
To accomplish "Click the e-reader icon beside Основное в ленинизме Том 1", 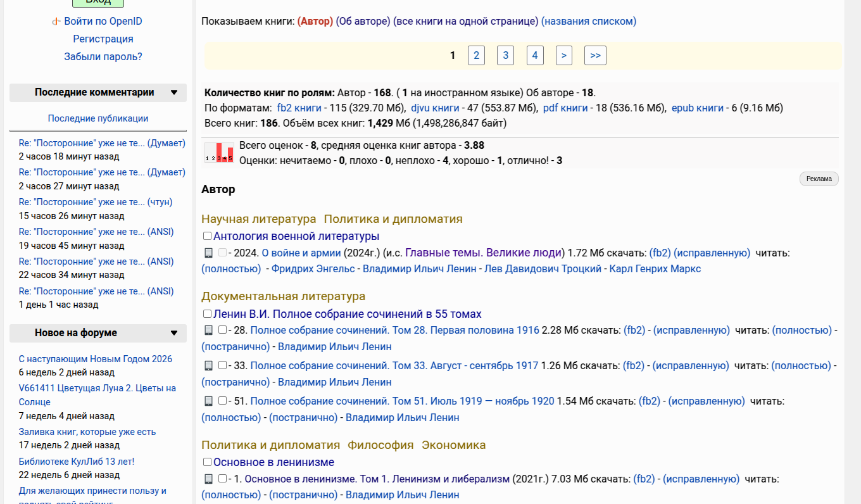I will pos(208,479).
